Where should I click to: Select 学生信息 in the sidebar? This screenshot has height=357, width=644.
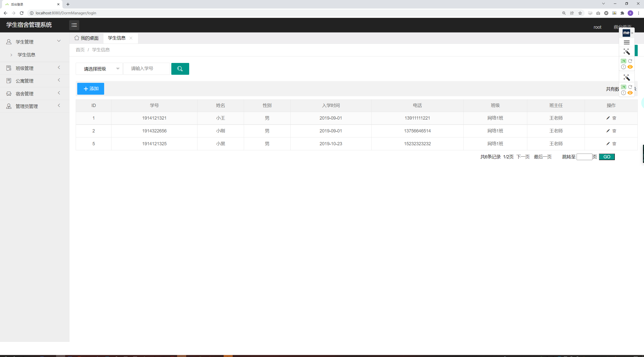(x=26, y=55)
